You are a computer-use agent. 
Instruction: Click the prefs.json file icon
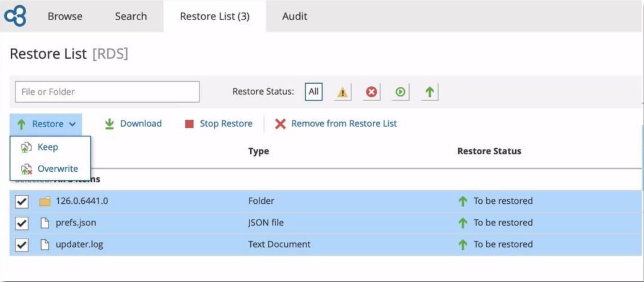tap(45, 223)
